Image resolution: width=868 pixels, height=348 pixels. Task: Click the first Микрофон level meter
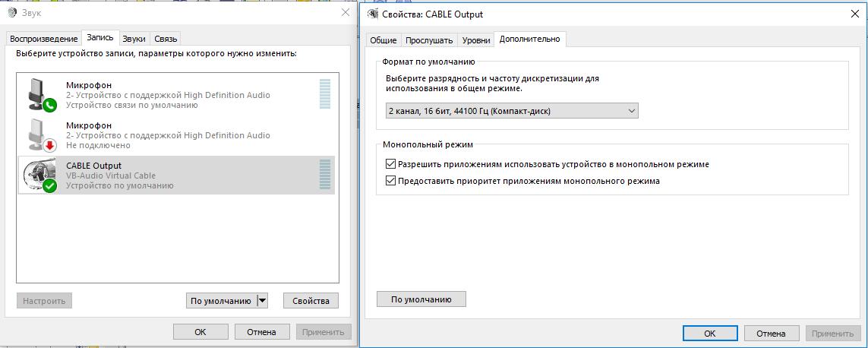[325, 94]
